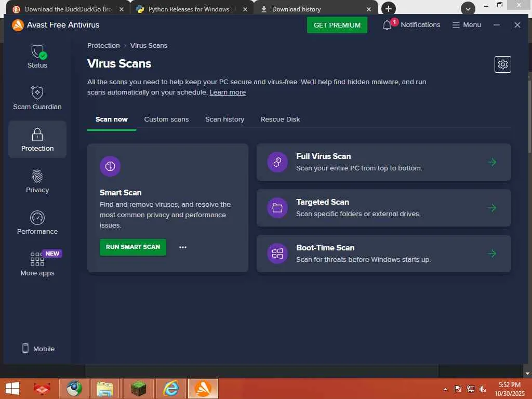Open More apps grid
The image size is (532, 399).
tap(37, 264)
